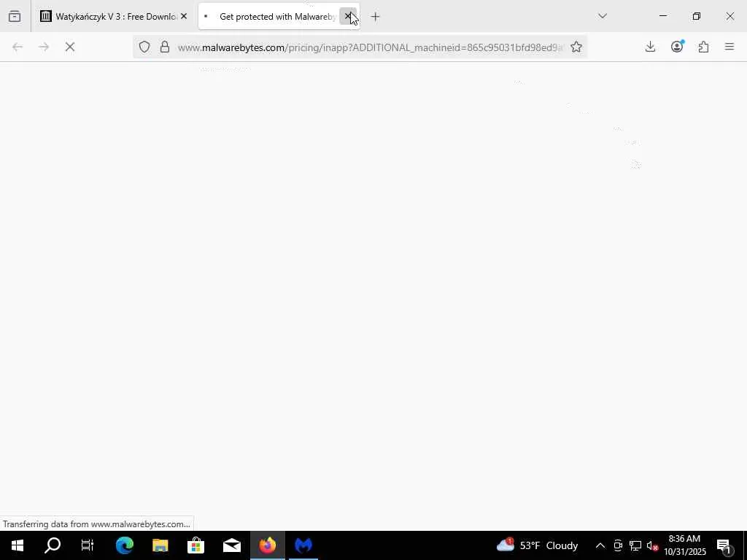
Task: Open the clock showing 8:36 AM
Action: 685,545
